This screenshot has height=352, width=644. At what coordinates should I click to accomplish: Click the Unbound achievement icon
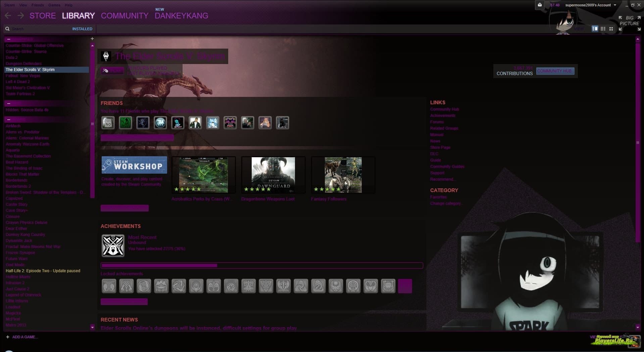(113, 246)
